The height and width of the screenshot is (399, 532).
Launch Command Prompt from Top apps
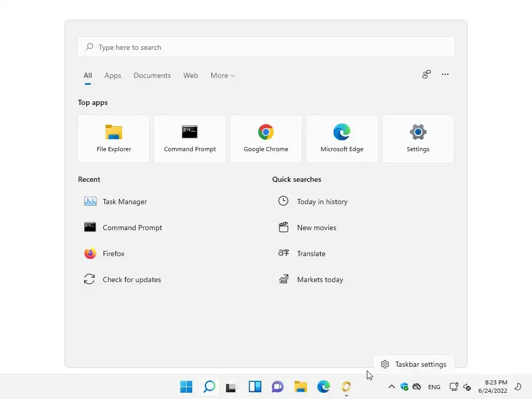pos(190,139)
